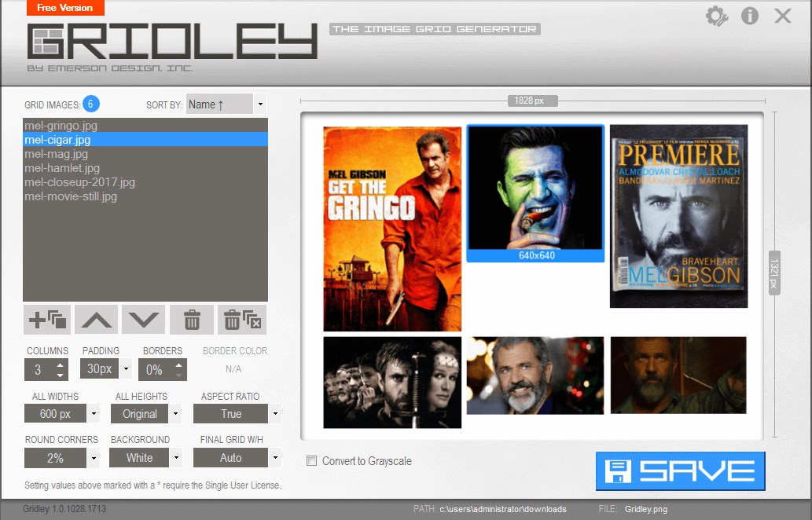Open the Background dropdown arrow
The width and height of the screenshot is (812, 520).
click(176, 458)
